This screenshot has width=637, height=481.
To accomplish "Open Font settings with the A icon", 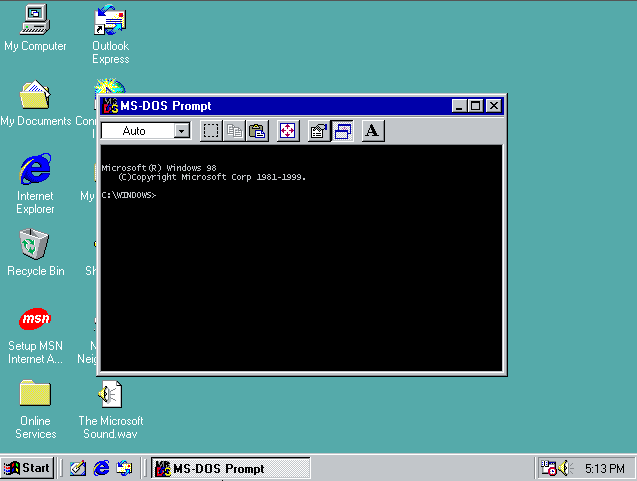I will point(372,131).
